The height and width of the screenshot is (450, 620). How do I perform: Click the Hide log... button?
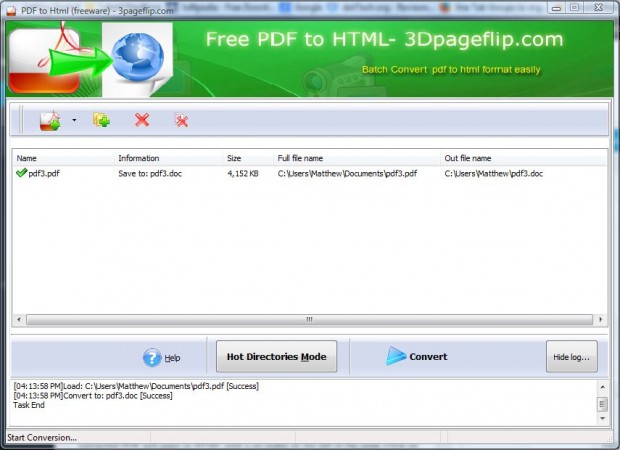coord(571,357)
